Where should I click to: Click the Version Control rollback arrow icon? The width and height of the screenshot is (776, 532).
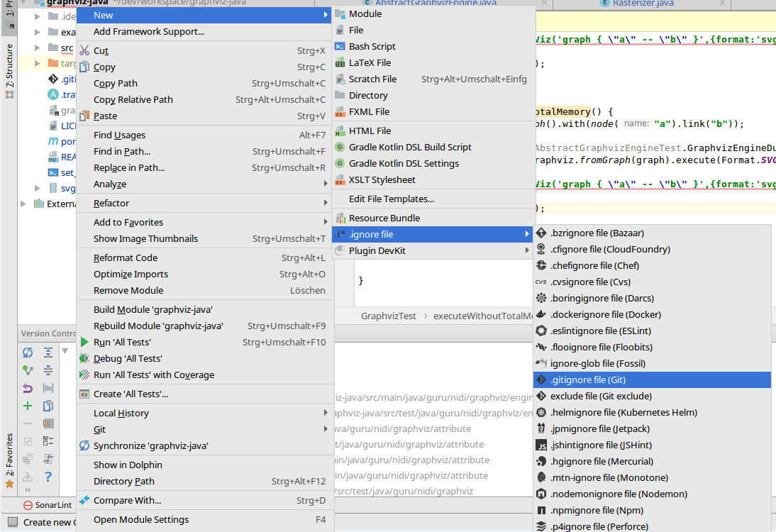[x=28, y=388]
